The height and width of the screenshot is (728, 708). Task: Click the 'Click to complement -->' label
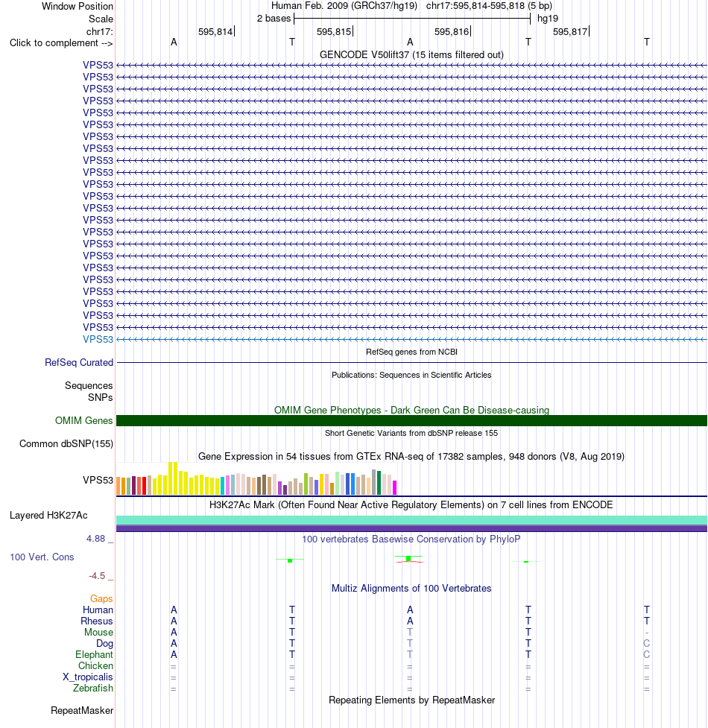(61, 43)
